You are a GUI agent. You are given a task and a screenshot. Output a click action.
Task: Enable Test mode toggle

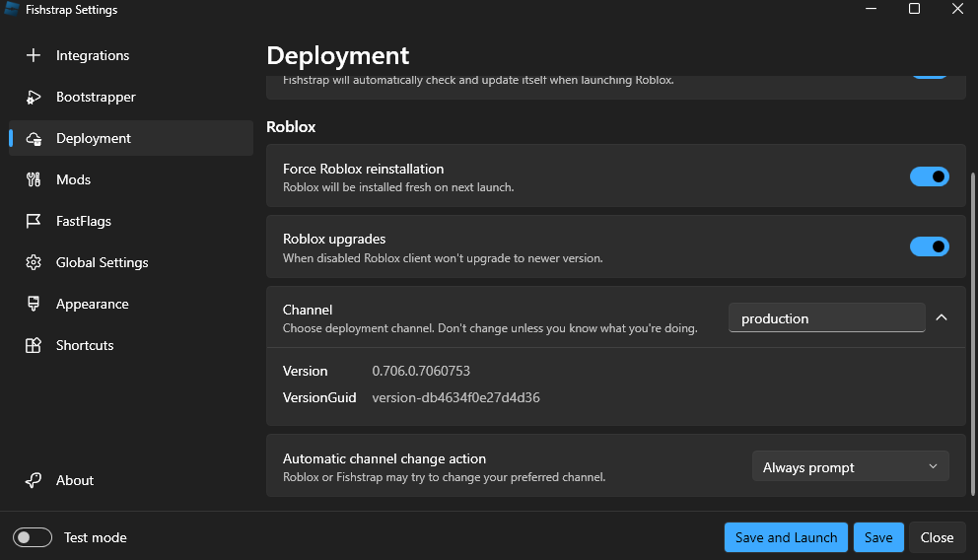coord(33,537)
